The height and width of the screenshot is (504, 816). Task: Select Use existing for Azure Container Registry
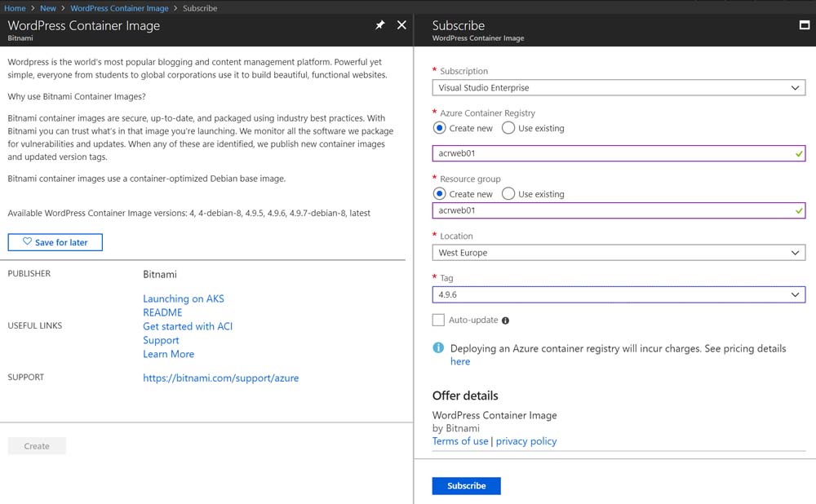click(x=508, y=128)
